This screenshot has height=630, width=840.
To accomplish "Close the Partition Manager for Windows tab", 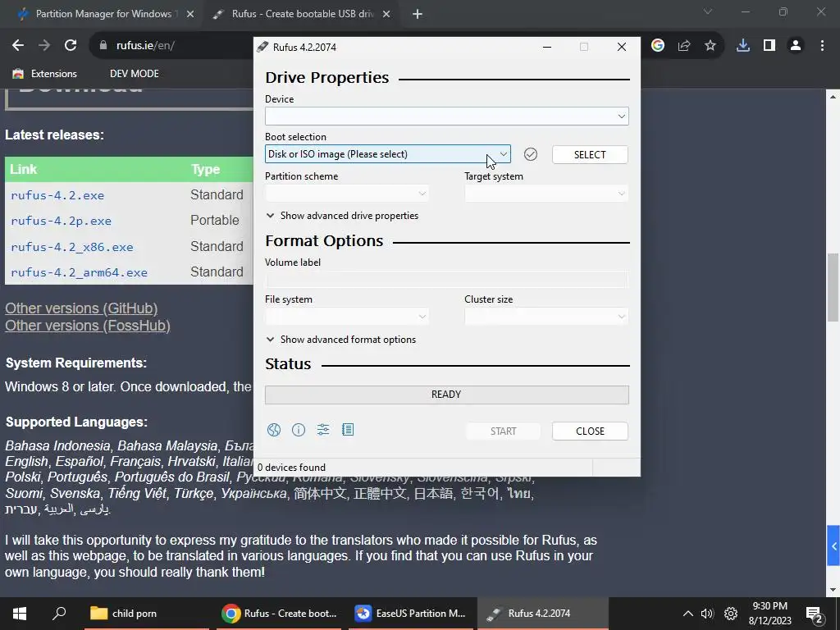I will click(190, 15).
